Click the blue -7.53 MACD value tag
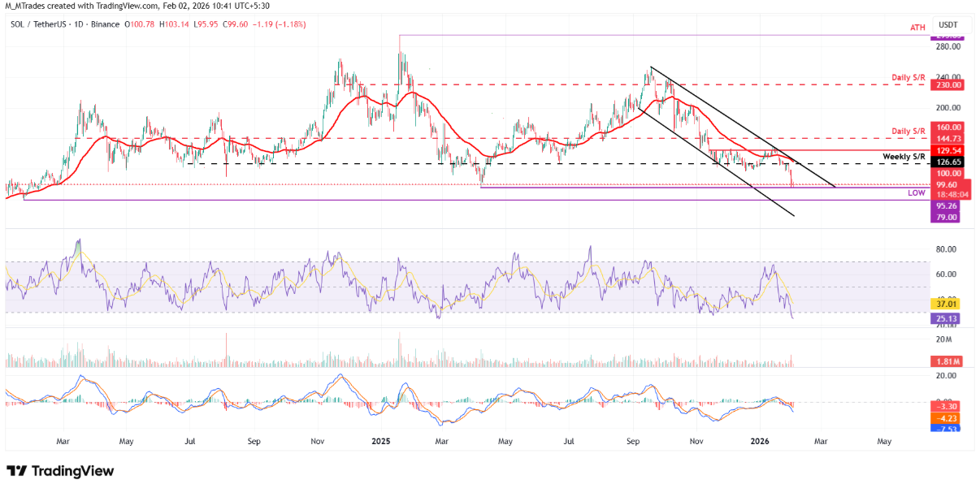 coord(949,429)
